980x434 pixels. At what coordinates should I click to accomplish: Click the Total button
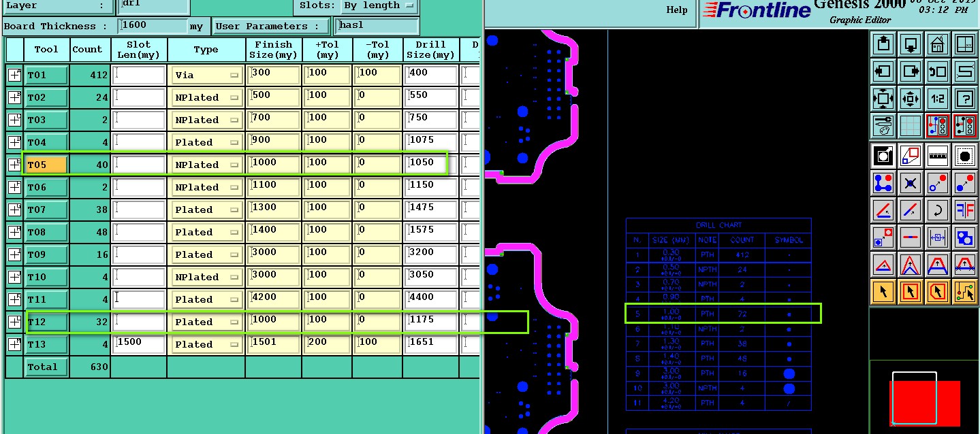tap(46, 367)
